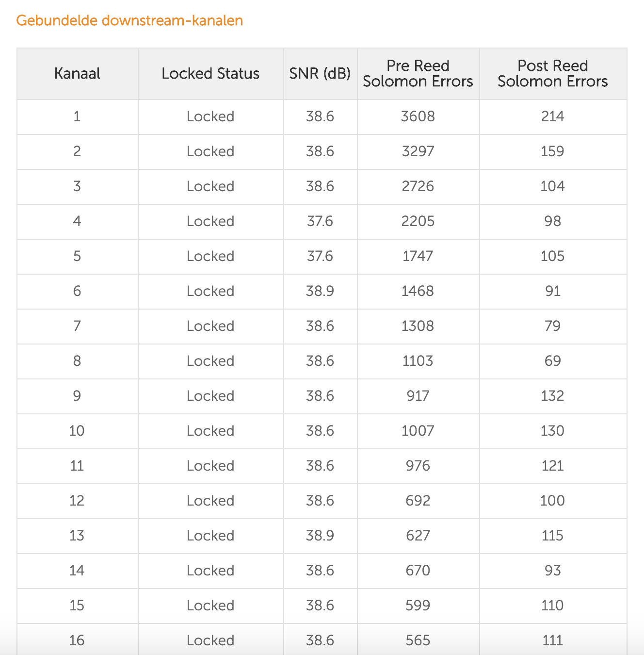Click the 38.9 SNR of channel 13
644x655 pixels.
[320, 536]
